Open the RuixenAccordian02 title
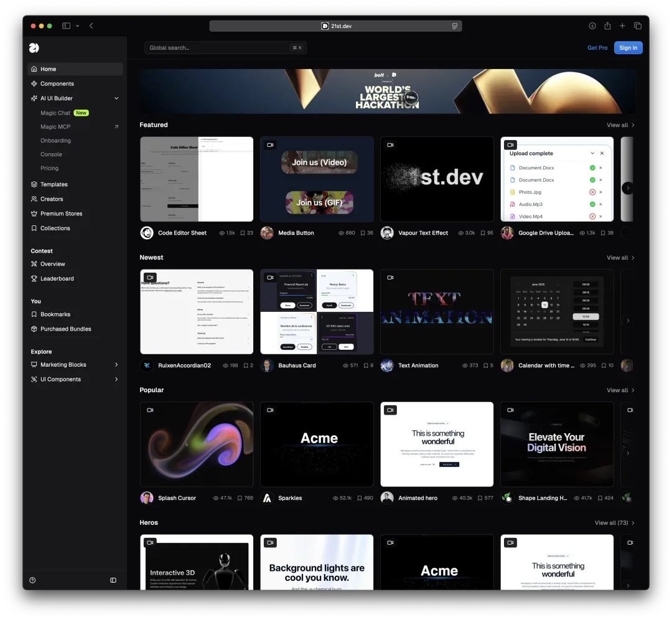This screenshot has height=620, width=672. (x=184, y=365)
